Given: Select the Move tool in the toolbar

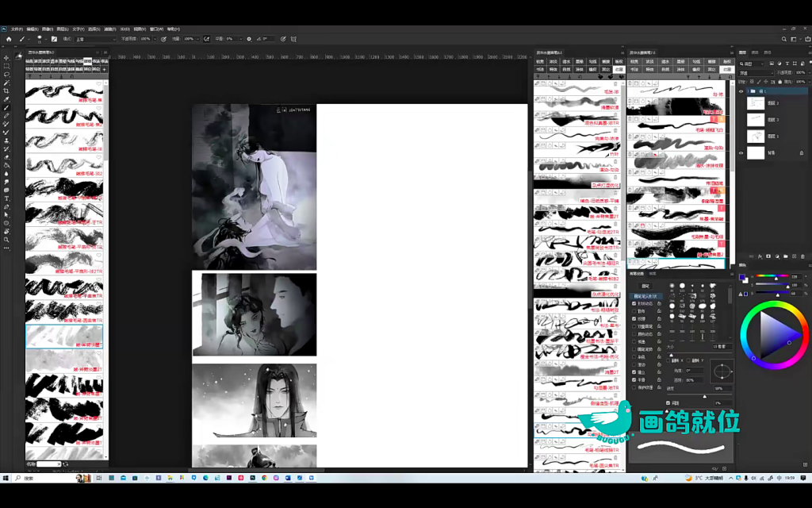Looking at the screenshot, I should pos(6,58).
